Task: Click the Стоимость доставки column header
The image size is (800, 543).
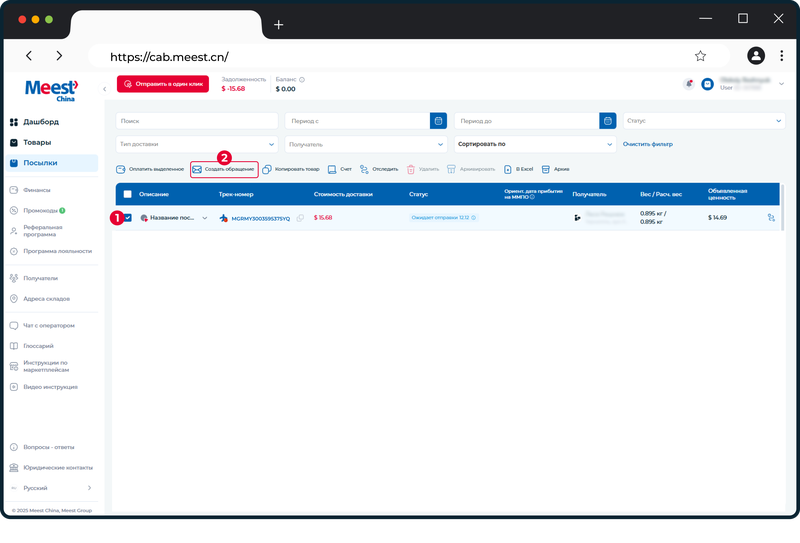Action: coord(343,194)
